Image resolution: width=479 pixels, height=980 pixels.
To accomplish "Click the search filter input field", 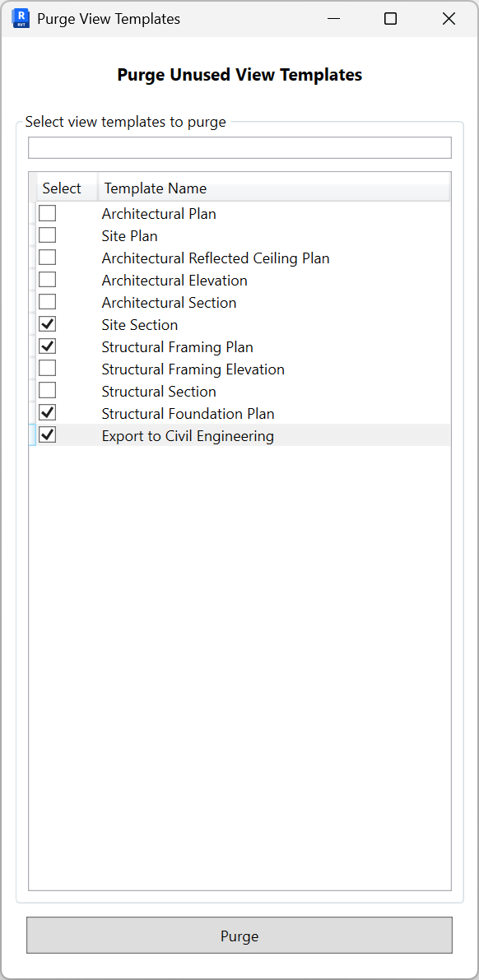I will tap(239, 147).
